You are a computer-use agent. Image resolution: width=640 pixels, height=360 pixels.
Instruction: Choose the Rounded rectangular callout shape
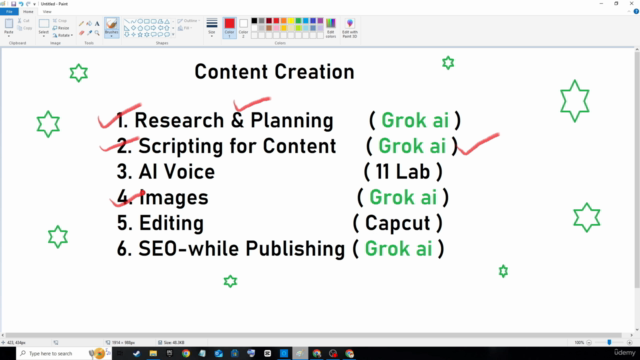pos(153,35)
